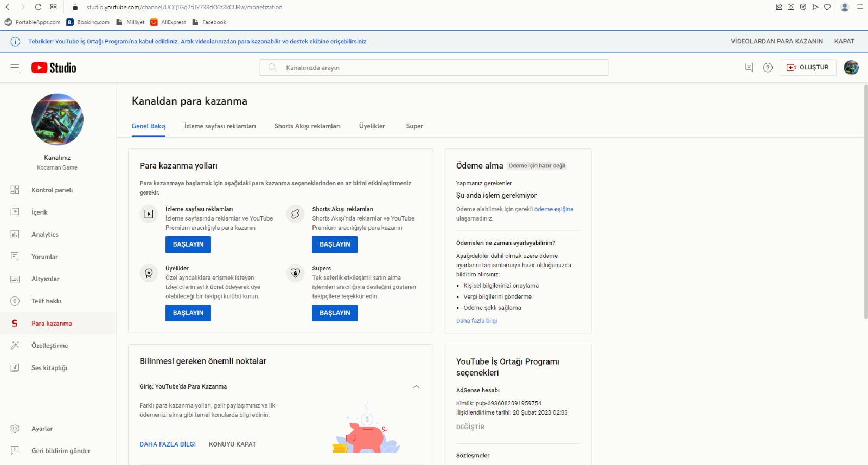Open the PortableApps.com bookmark
The height and width of the screenshot is (465, 868).
33,22
